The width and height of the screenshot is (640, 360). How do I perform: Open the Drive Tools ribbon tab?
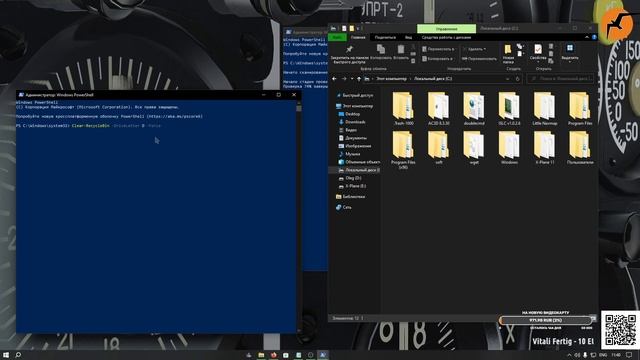coord(446,37)
